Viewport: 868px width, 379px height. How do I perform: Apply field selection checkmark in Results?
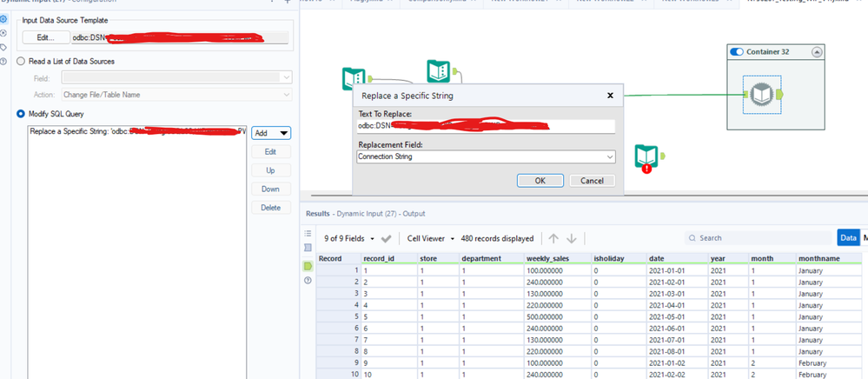(x=387, y=239)
